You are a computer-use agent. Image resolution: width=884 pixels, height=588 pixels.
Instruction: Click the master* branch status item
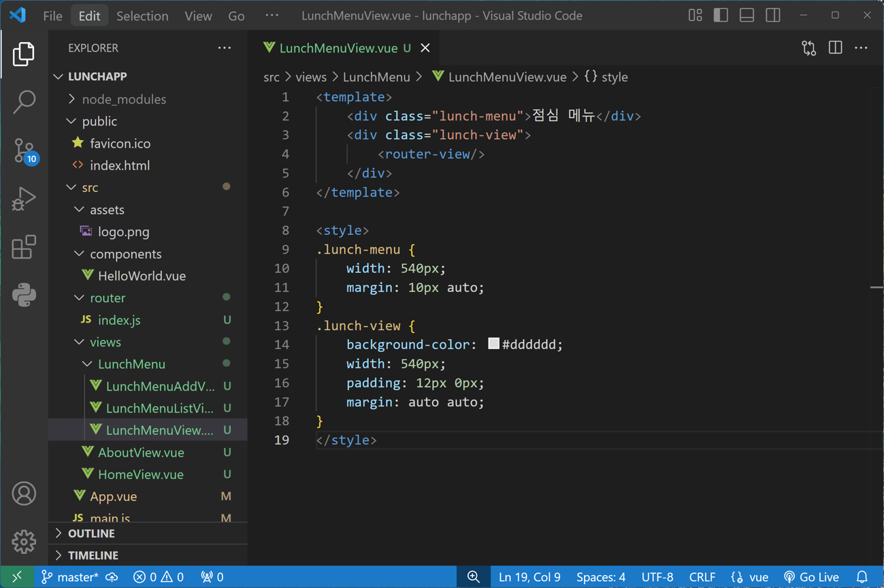point(69,577)
